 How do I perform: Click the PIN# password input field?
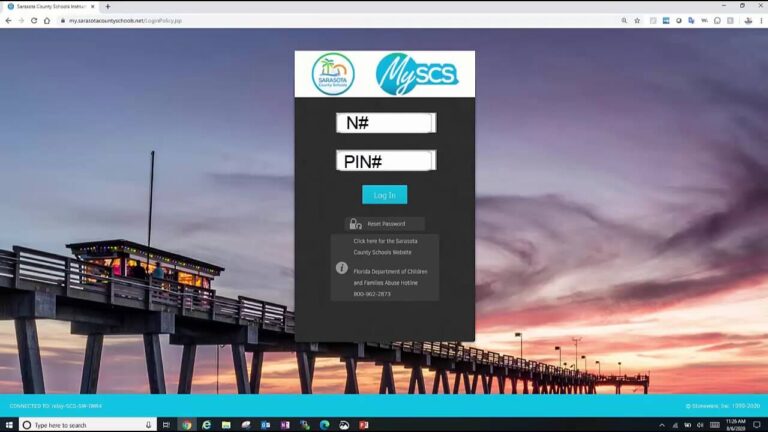click(x=386, y=161)
